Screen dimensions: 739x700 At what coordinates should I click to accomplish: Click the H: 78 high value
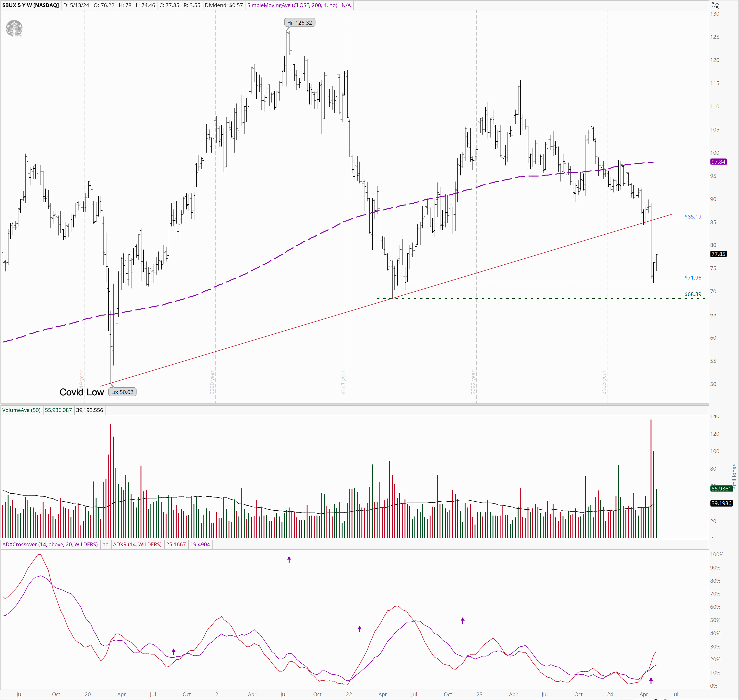(125, 5)
